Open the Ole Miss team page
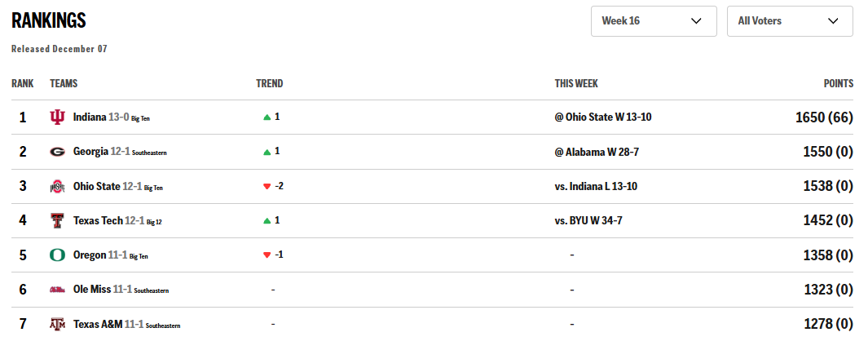Screen dimensions: 868x350 tap(91, 290)
